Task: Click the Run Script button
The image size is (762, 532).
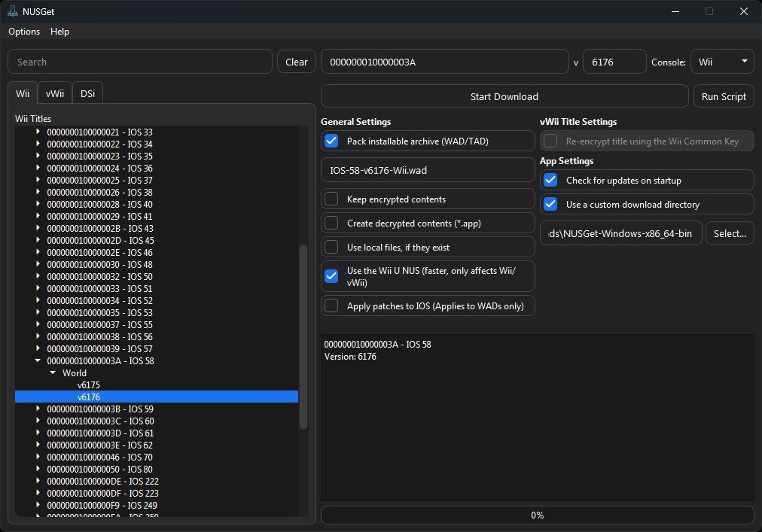Action: coord(723,96)
